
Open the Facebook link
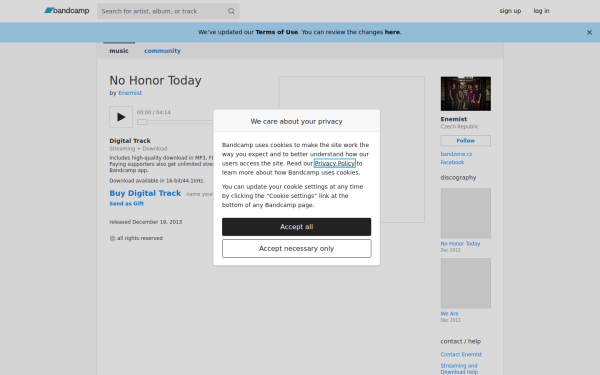tap(452, 162)
